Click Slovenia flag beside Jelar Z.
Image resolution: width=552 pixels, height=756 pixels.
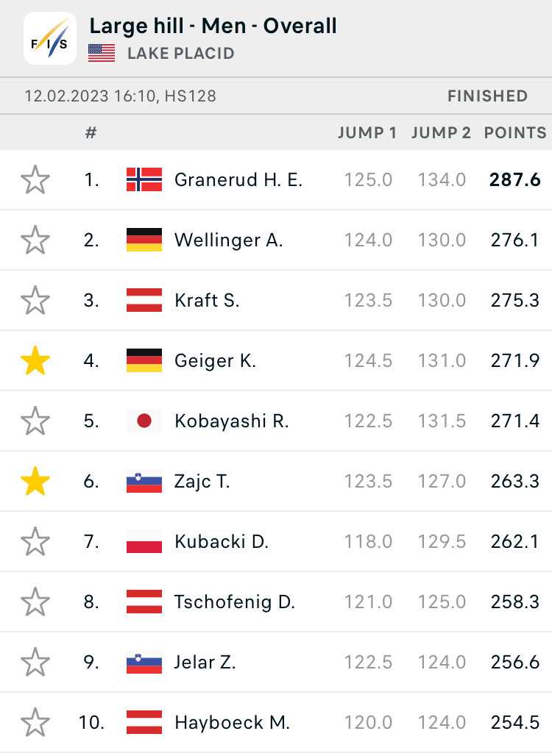pyautogui.click(x=144, y=662)
